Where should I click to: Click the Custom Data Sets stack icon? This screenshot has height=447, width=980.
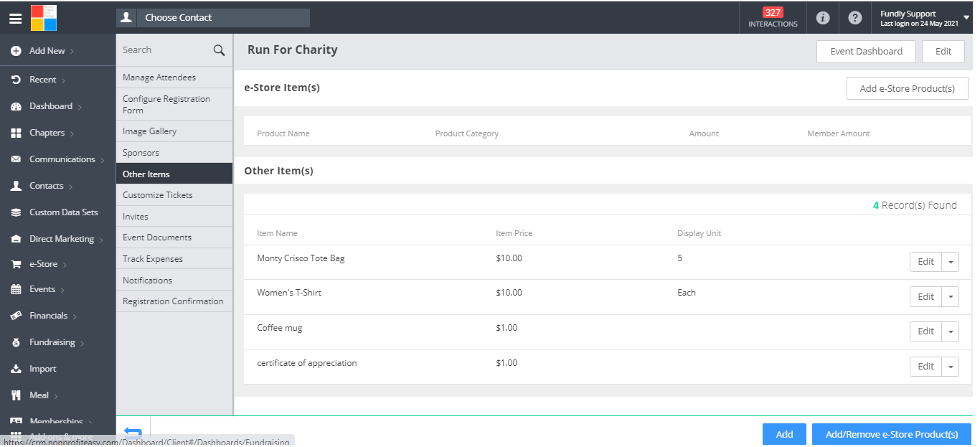(16, 212)
